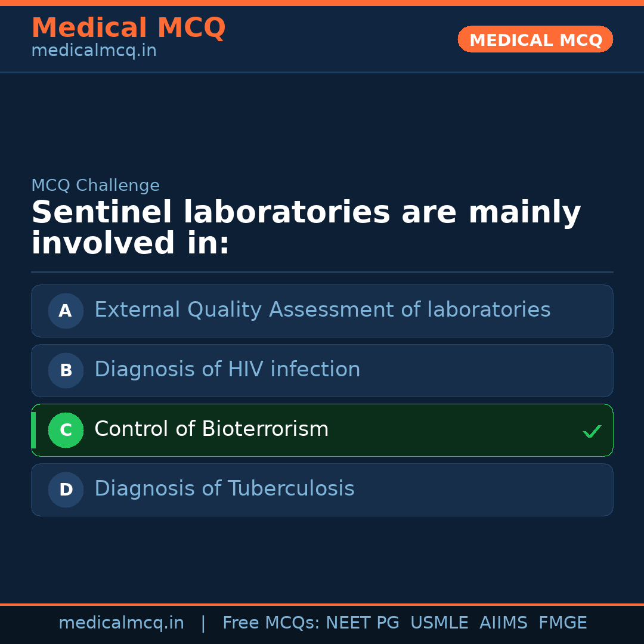Viewport: 644px width, 644px height.
Task: Click the Medical MCQ header title
Action: coord(128,28)
